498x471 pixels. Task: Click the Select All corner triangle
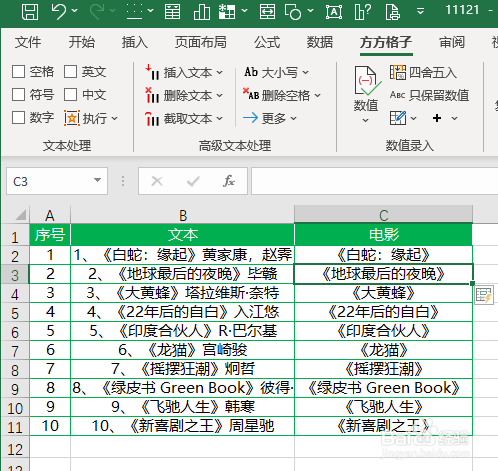21,215
